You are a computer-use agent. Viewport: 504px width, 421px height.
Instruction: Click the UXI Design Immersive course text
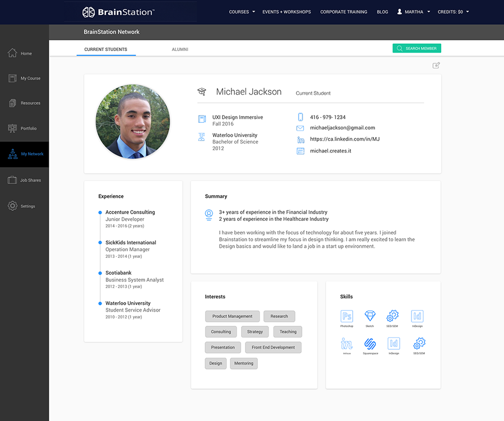[238, 117]
